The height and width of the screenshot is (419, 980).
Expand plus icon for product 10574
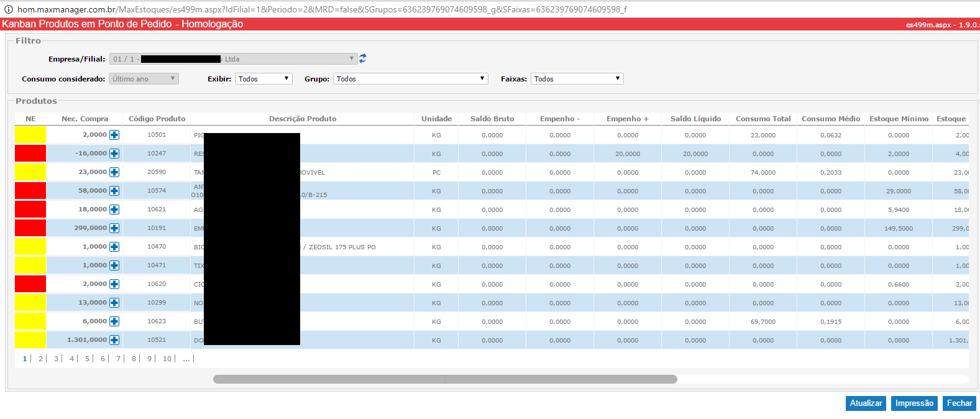click(114, 191)
